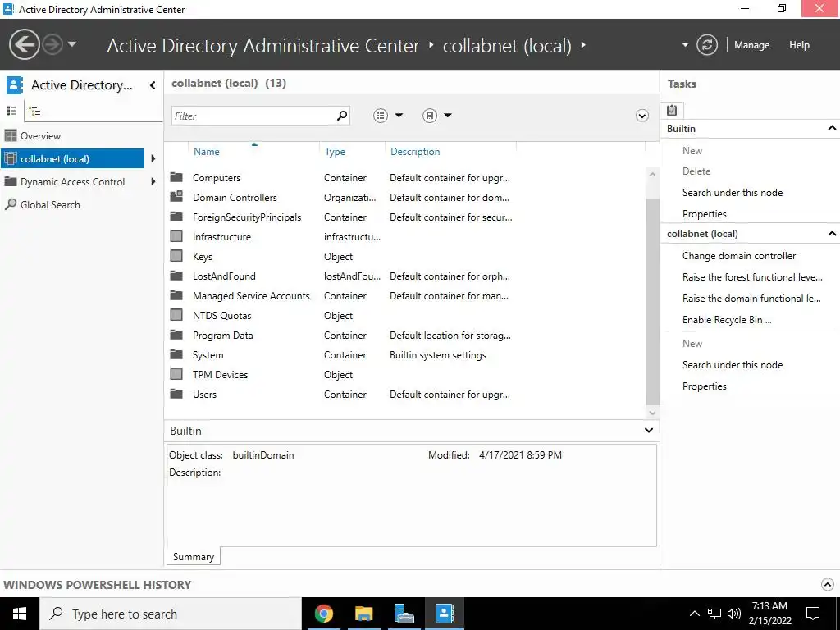Click Raise the domain functional level

tap(751, 299)
